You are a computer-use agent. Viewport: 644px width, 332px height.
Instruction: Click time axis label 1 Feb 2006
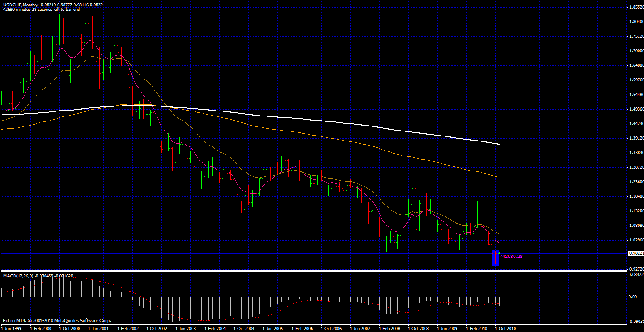(x=302, y=328)
